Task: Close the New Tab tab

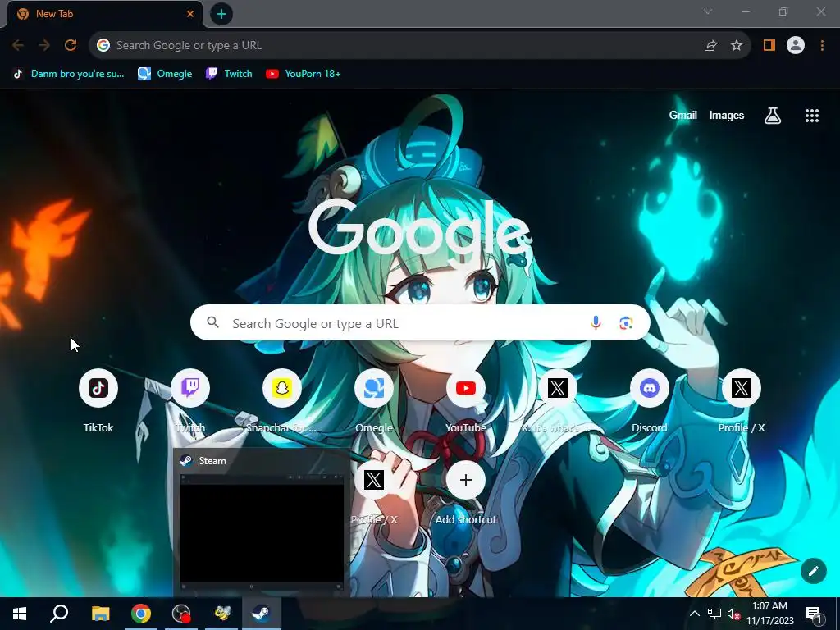Action: click(190, 14)
